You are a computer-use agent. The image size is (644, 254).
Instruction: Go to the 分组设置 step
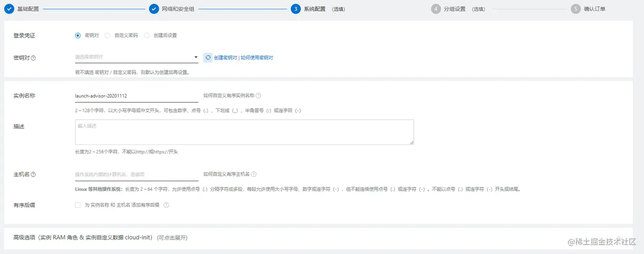pos(454,9)
